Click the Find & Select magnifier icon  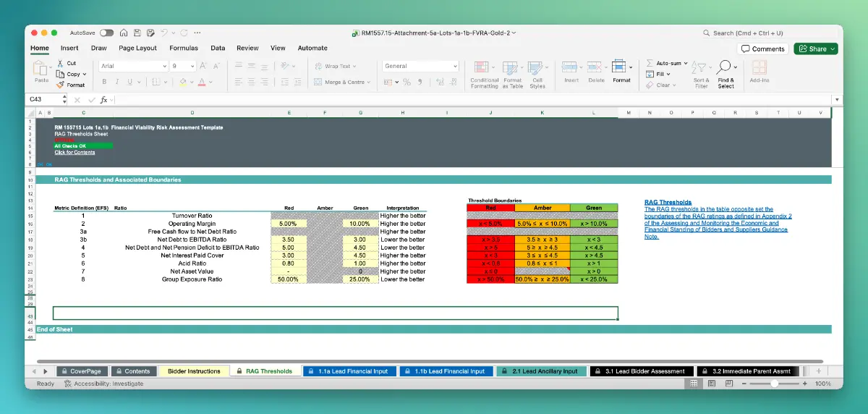(x=724, y=68)
